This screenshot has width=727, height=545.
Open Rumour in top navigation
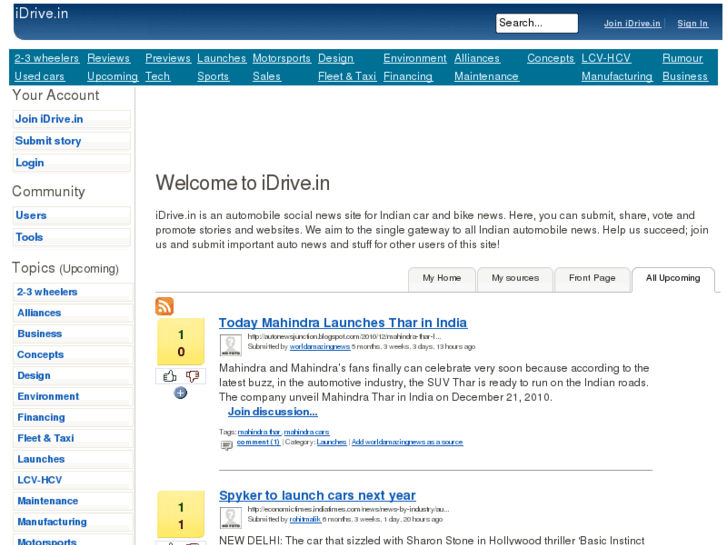coord(682,58)
